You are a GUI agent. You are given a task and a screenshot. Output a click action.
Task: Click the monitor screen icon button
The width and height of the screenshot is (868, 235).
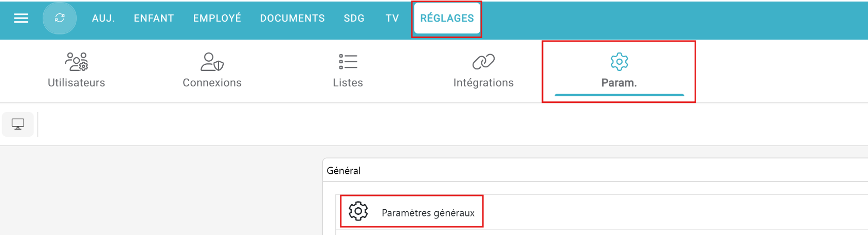[18, 124]
